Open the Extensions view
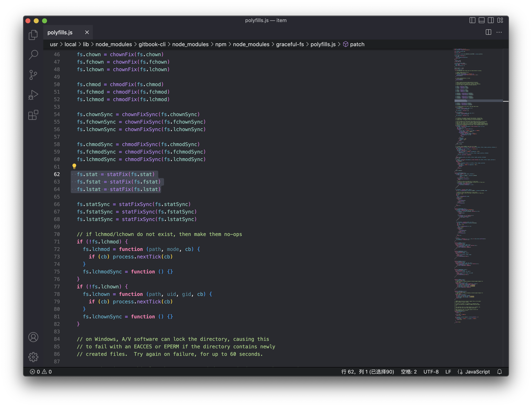 coord(33,115)
